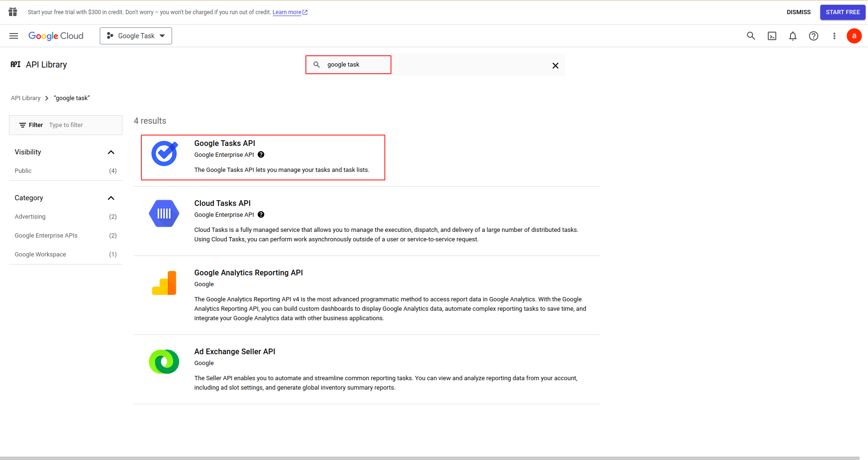Viewport: 868px width, 460px height.
Task: Click the API Library heading icon
Action: pos(16,65)
